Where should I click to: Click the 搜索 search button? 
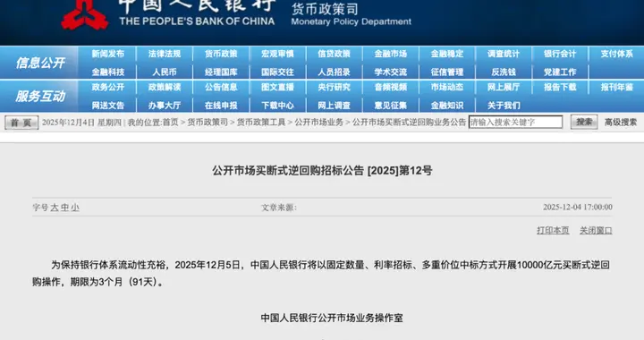click(583, 122)
